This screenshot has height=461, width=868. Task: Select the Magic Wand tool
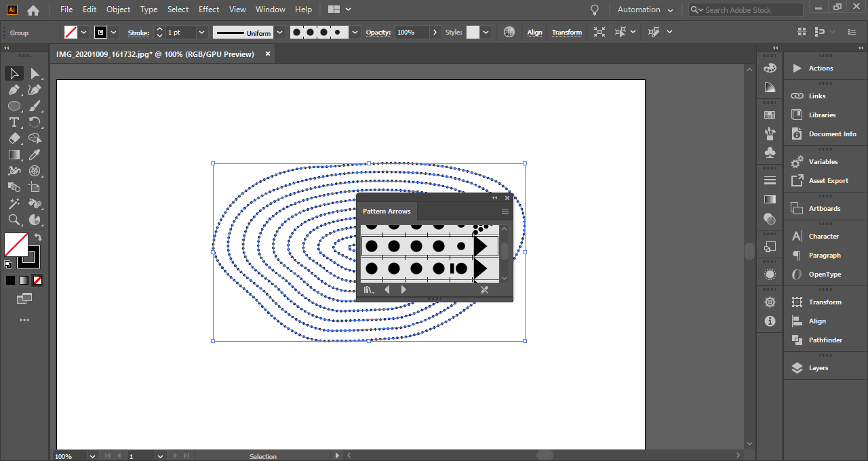point(14,203)
